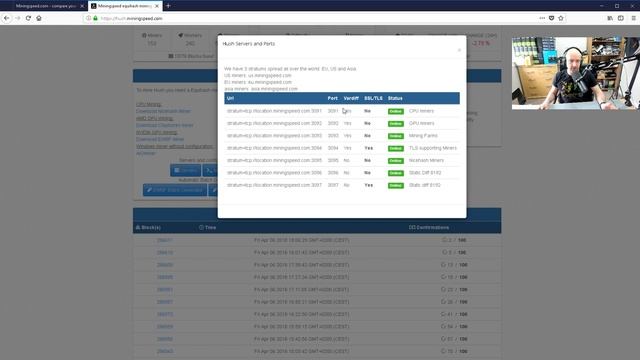Open page actions three-dot menu
The width and height of the screenshot is (640, 360).
542,18
